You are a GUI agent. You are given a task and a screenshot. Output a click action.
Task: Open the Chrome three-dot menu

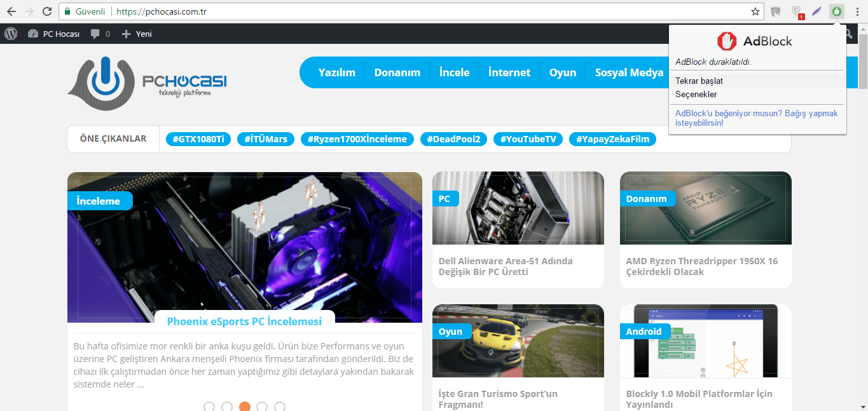point(857,11)
